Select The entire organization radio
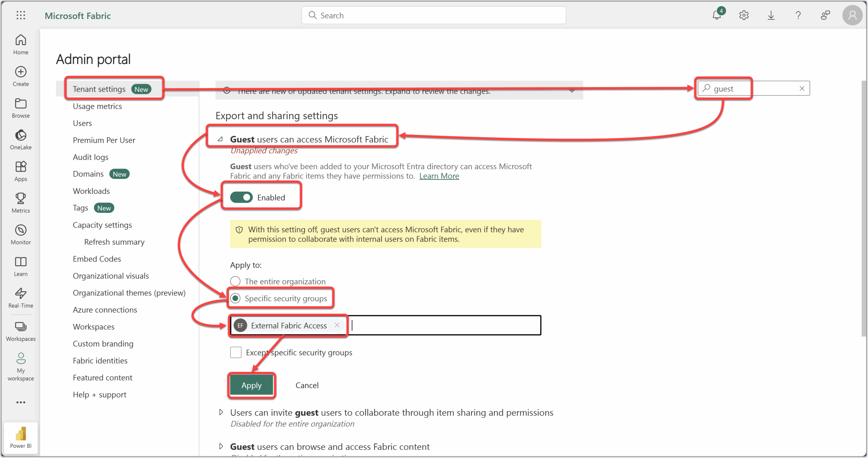 [x=235, y=281]
